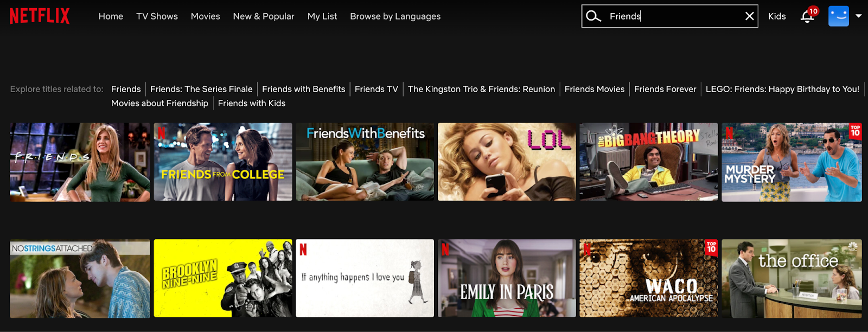Click the Friends search input field
868x332 pixels.
point(670,16)
